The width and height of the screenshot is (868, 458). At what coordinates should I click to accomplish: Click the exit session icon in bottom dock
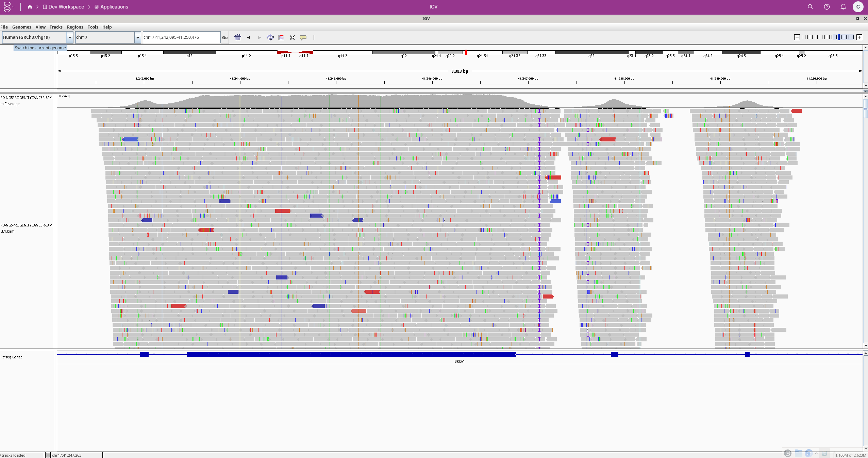pos(788,453)
